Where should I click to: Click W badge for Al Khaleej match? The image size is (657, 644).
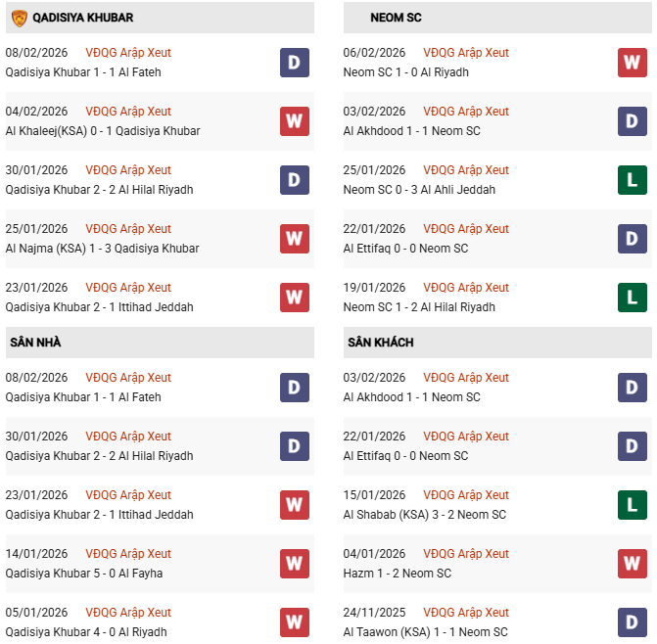pyautogui.click(x=295, y=121)
